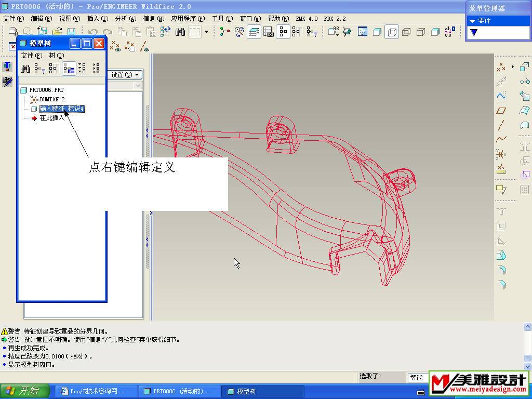Viewport: 532px width, 399px height.
Task: Expand the datum point tool flyout arrow
Action: 513,67
